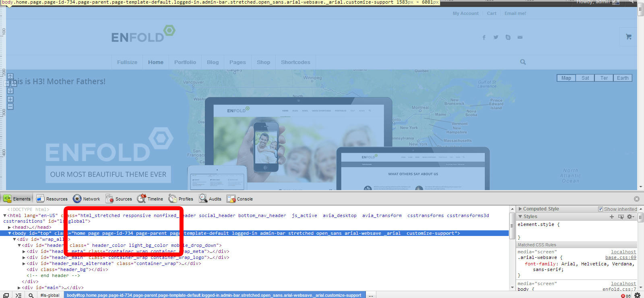Switch map to Sat view
This screenshot has height=298, width=644.
coord(585,78)
